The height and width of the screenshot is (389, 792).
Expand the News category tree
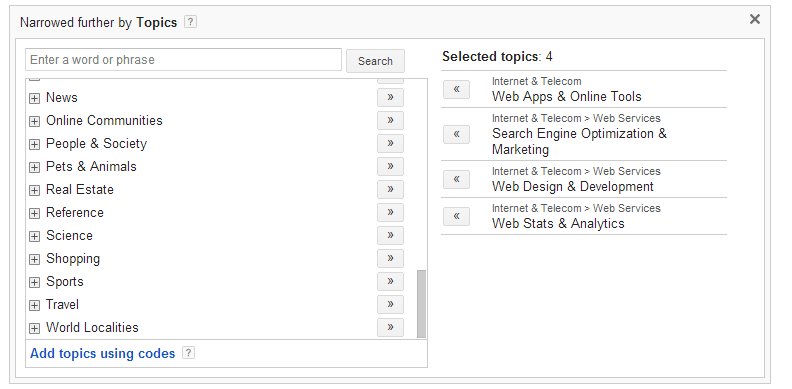[x=34, y=99]
